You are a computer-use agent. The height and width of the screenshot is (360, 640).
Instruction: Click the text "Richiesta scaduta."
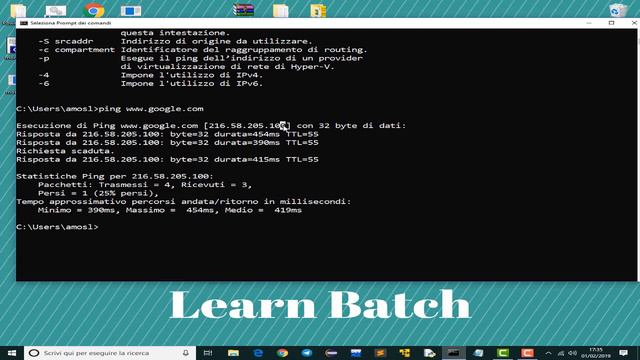[x=65, y=151]
